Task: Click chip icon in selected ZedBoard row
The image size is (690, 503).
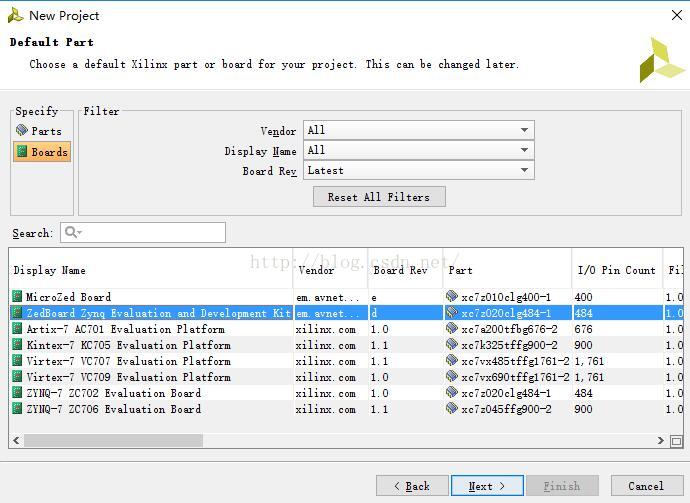Action: pos(452,312)
